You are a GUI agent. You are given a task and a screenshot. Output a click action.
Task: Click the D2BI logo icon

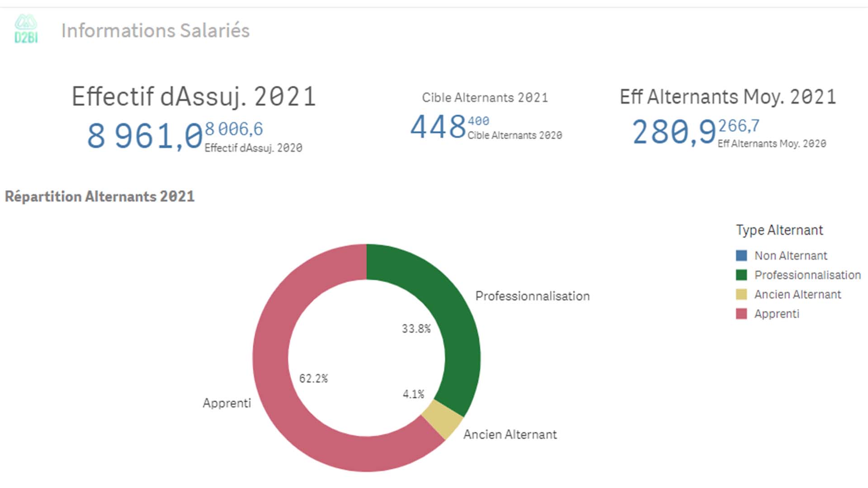(x=26, y=29)
